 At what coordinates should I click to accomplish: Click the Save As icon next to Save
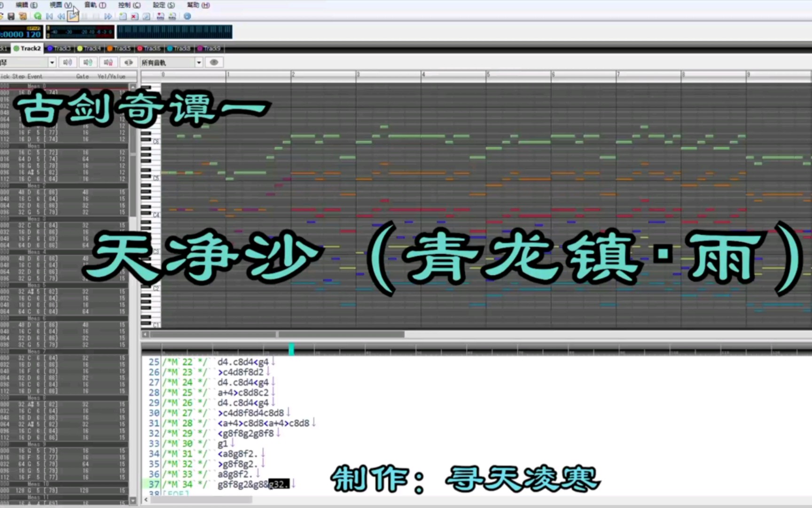23,16
